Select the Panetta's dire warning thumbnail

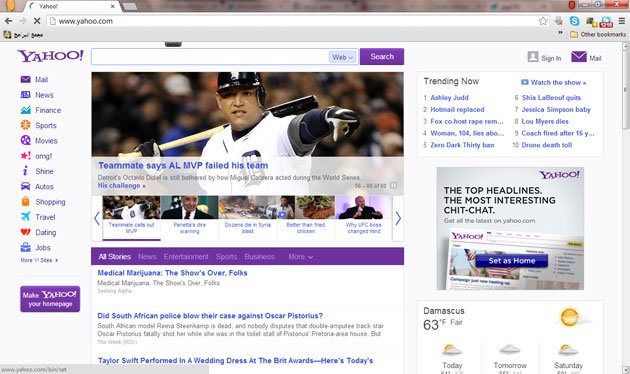189,218
